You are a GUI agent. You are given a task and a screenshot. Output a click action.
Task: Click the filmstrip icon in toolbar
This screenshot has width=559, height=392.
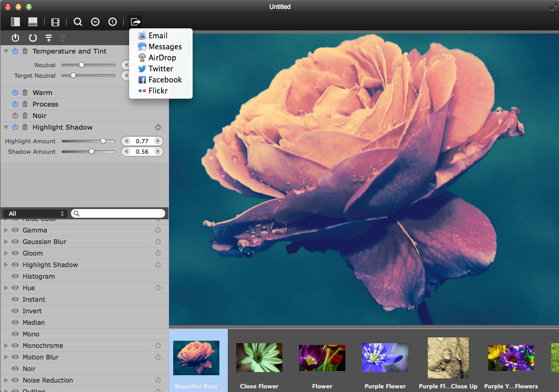tap(55, 22)
